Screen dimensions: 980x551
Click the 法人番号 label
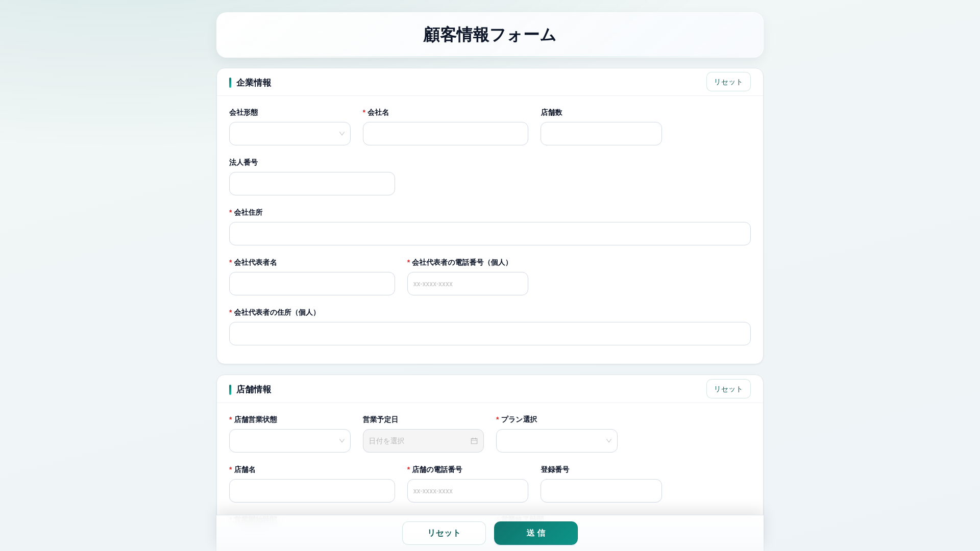(243, 162)
